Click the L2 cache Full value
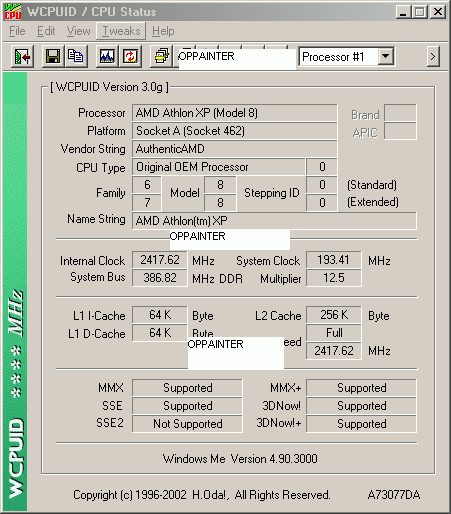The image size is (451, 514). [x=334, y=333]
